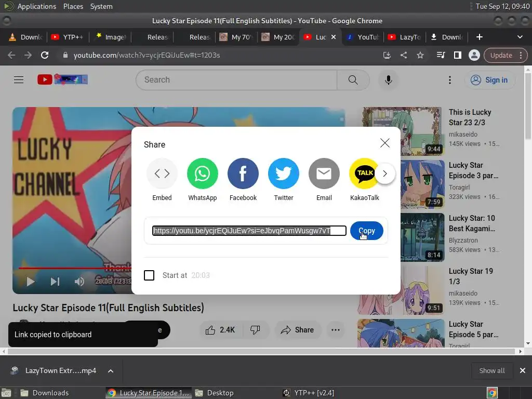This screenshot has height=399, width=532.
Task: Enable the Start at 20:03 checkbox
Action: [x=149, y=275]
